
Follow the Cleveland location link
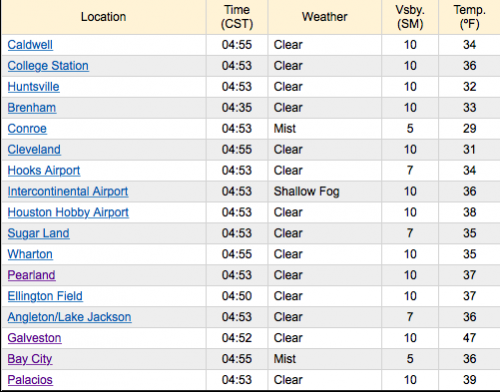click(34, 149)
